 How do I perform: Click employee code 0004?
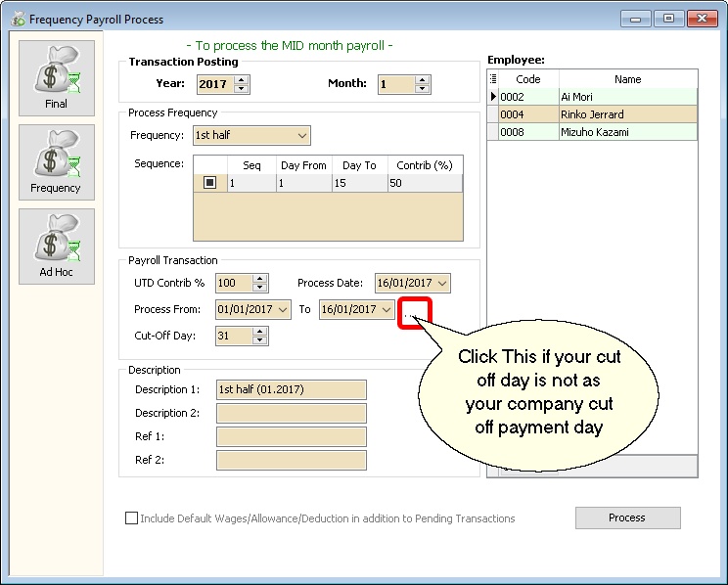tap(528, 114)
